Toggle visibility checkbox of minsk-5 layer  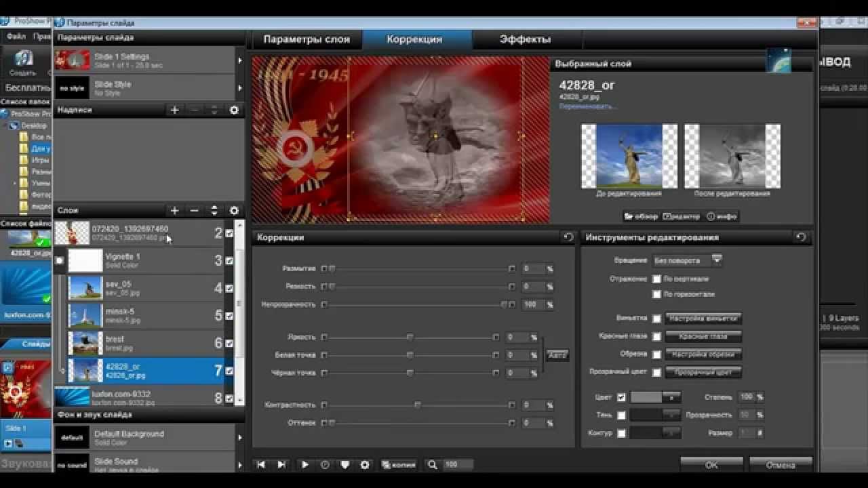click(x=229, y=316)
